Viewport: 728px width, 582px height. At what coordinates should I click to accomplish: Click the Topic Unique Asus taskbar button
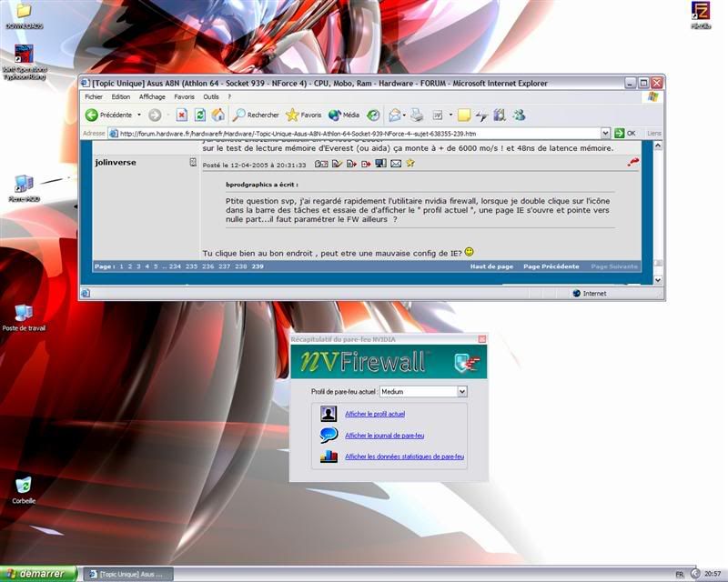(x=127, y=574)
